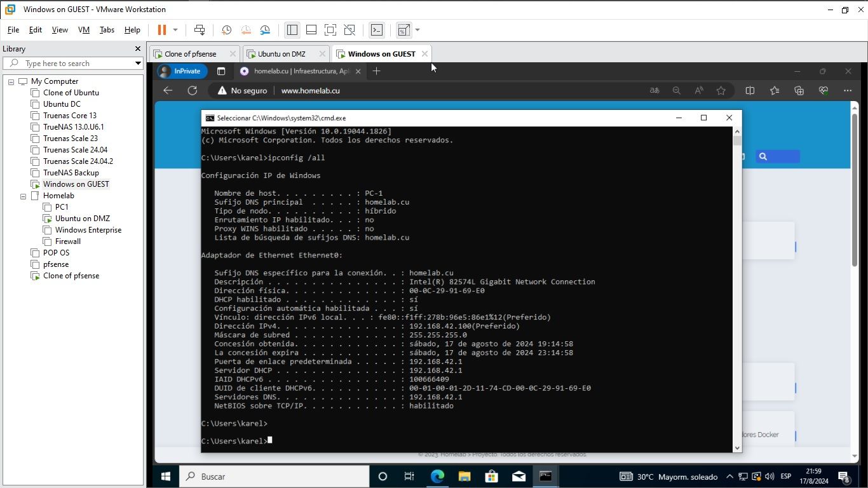The width and height of the screenshot is (868, 488).
Task: Open Task View on guest taskbar
Action: tap(409, 477)
